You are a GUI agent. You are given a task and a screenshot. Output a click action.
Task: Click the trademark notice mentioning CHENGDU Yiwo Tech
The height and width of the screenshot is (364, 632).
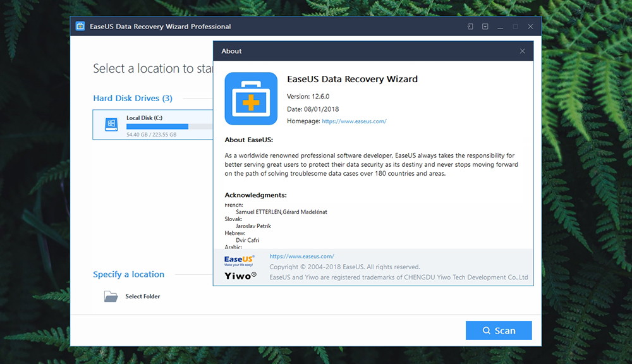click(399, 277)
